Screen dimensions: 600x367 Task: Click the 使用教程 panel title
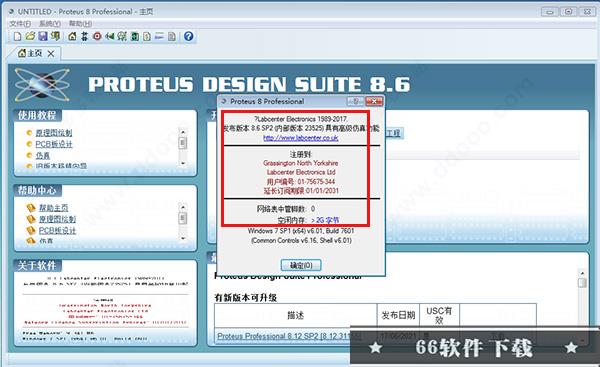click(x=37, y=115)
